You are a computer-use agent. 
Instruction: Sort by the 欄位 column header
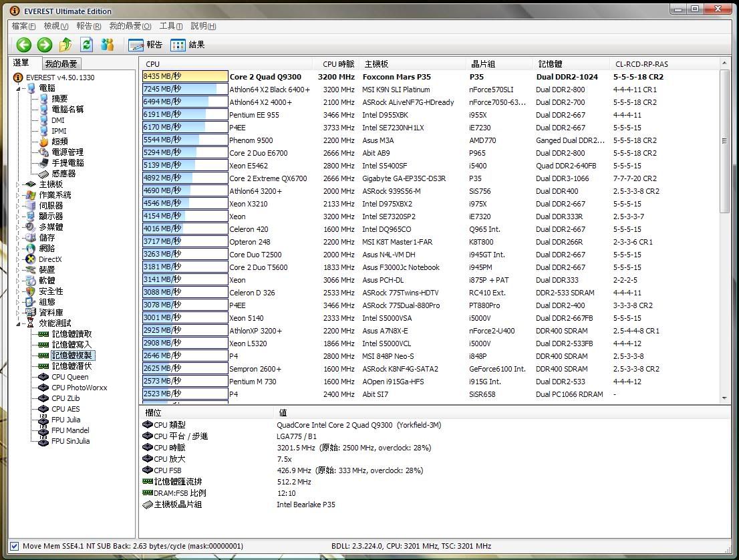[x=206, y=413]
